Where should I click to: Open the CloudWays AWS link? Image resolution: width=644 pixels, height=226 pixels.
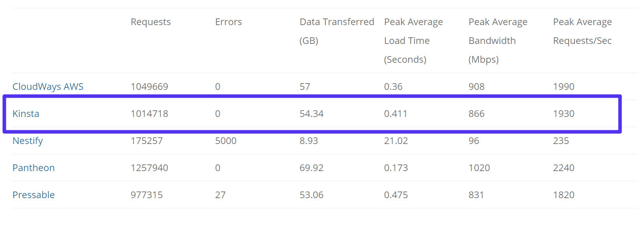48,87
